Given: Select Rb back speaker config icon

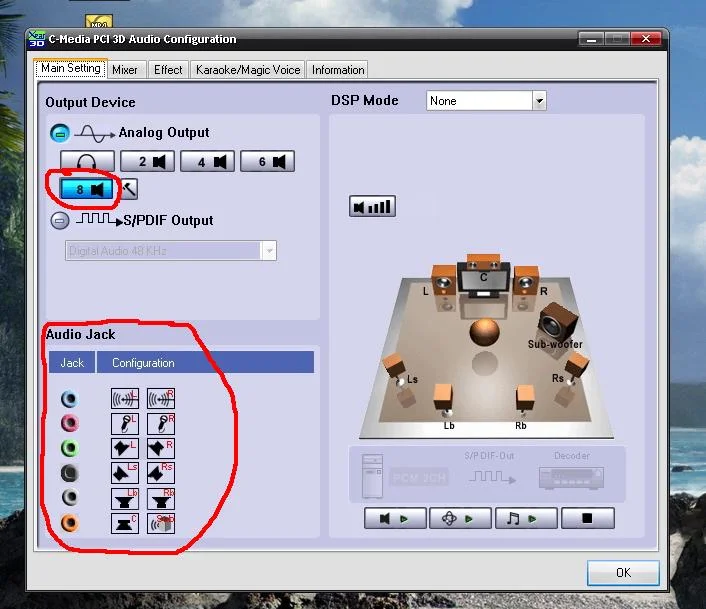Looking at the screenshot, I should coord(161,499).
